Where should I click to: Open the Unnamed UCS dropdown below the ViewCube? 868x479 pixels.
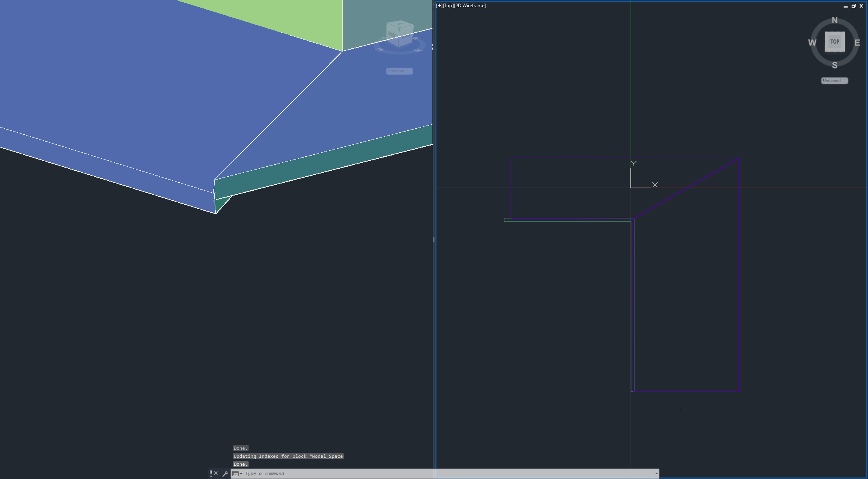[834, 80]
